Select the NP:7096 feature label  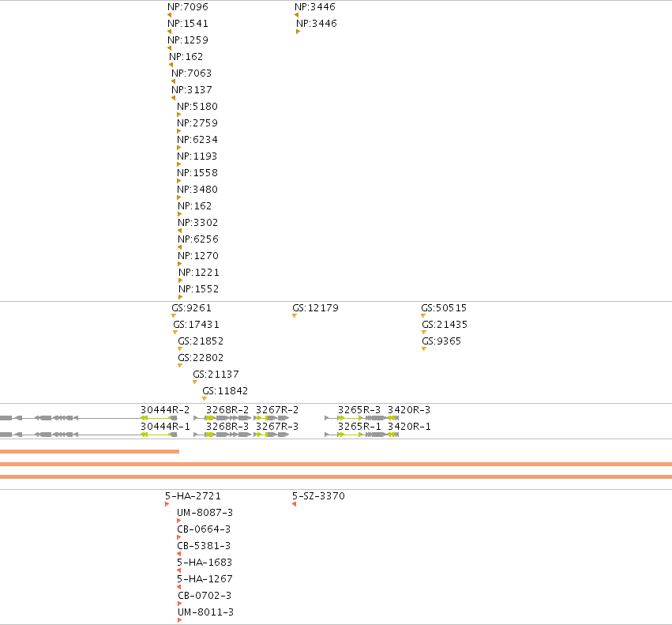188,7
